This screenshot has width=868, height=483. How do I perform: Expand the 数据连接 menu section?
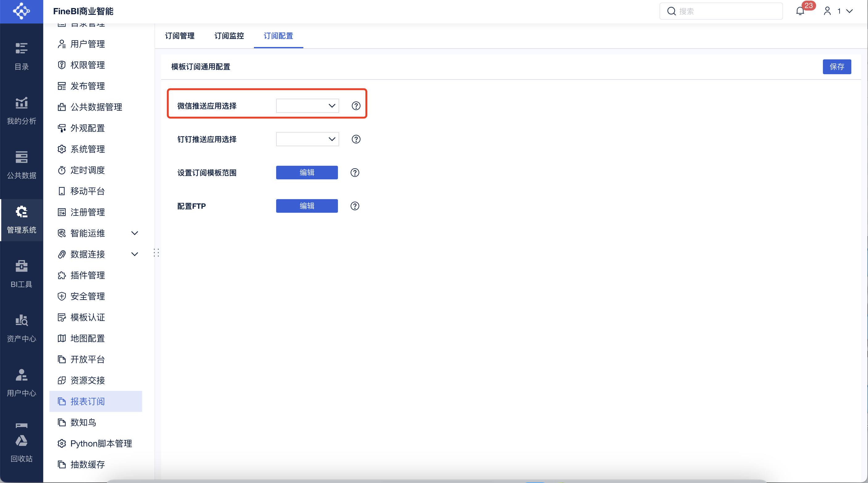(x=134, y=254)
